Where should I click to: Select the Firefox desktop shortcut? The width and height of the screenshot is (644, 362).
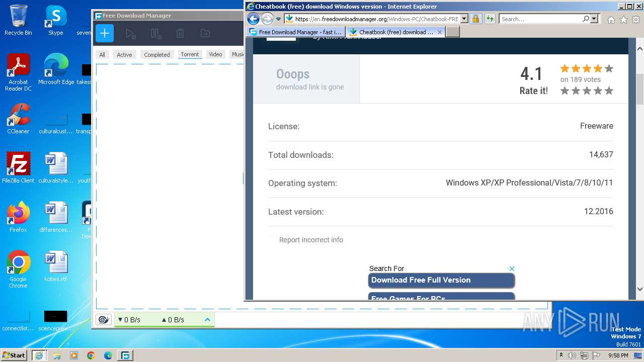(x=18, y=217)
